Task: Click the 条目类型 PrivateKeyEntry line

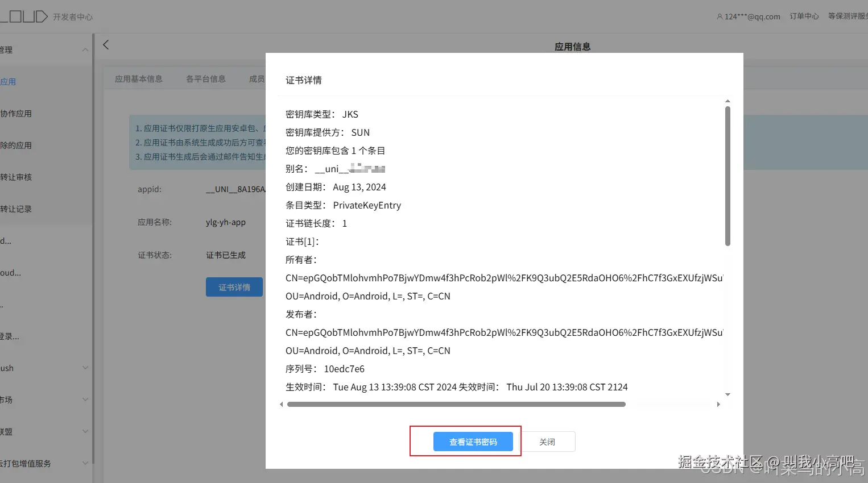Action: pyautogui.click(x=343, y=205)
